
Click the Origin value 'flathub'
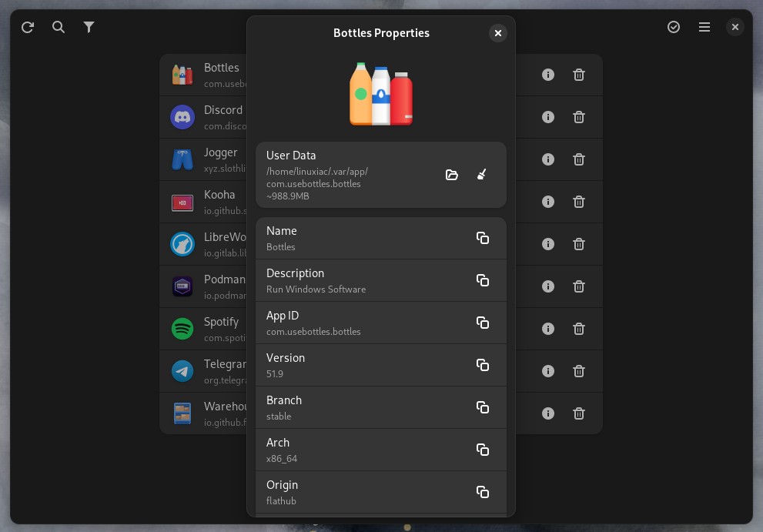pos(281,501)
